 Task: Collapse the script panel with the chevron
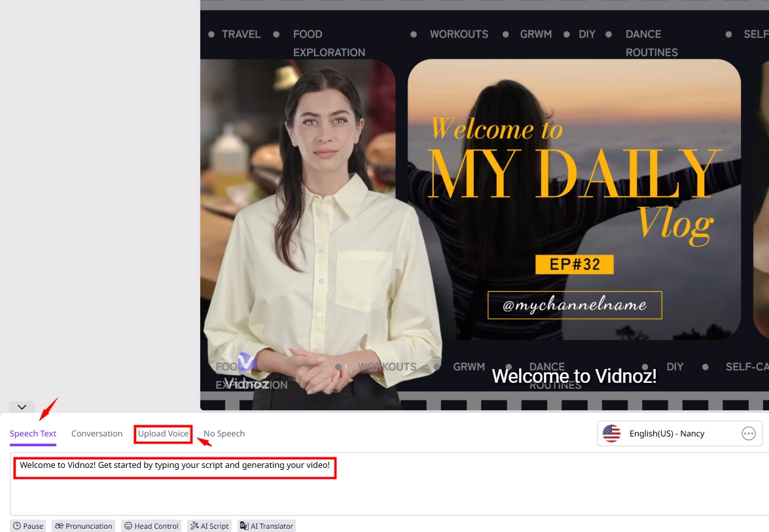point(22,407)
